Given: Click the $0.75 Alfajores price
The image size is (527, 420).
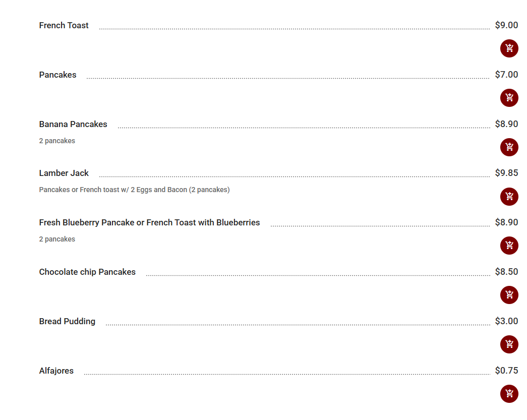Looking at the screenshot, I should 506,371.
